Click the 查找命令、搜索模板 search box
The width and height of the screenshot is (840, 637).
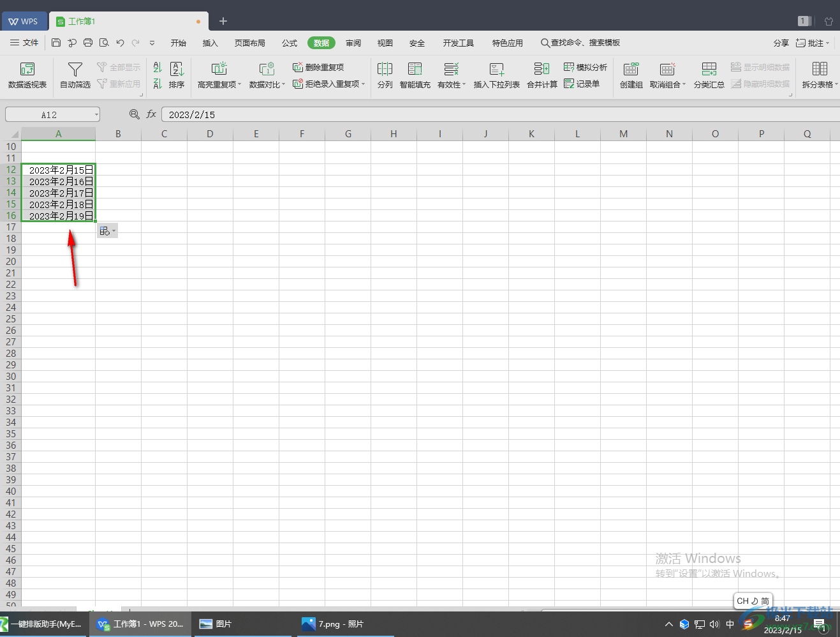(580, 43)
